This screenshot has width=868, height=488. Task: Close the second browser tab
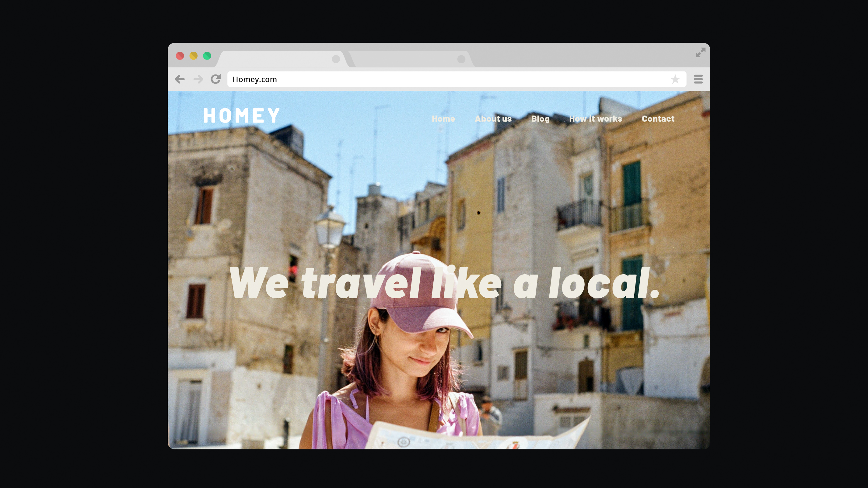coord(461,59)
